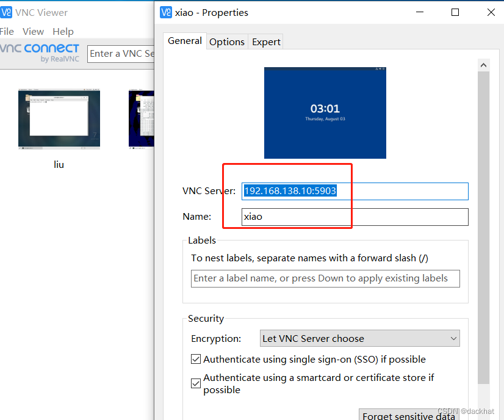
Task: Open the View menu
Action: click(x=33, y=31)
